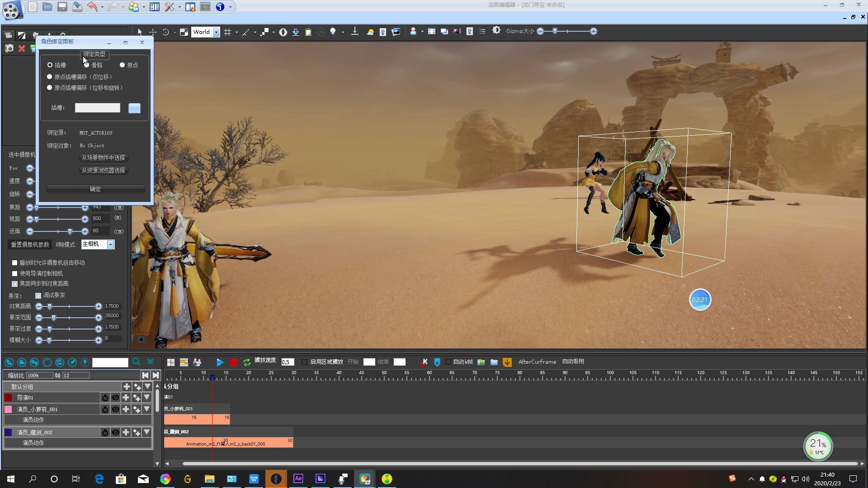
Task: Click the light bulb icon in the viewport toolbar
Action: coord(333,32)
